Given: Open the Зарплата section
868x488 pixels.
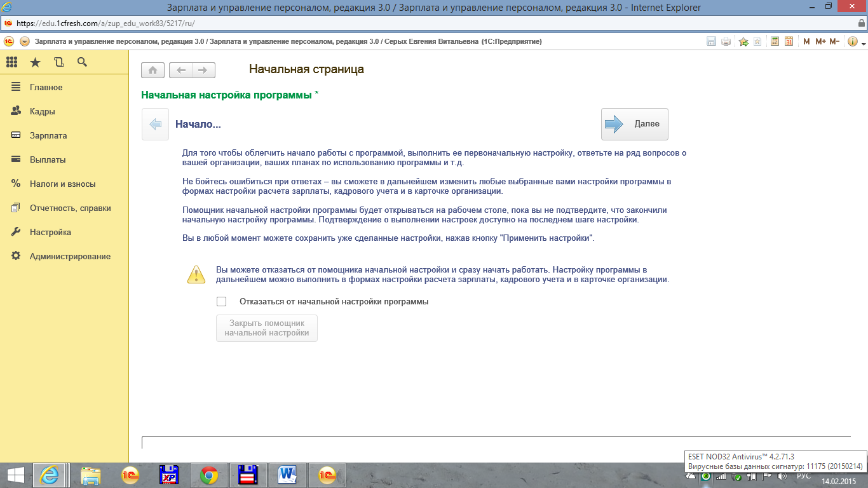Looking at the screenshot, I should coord(48,135).
